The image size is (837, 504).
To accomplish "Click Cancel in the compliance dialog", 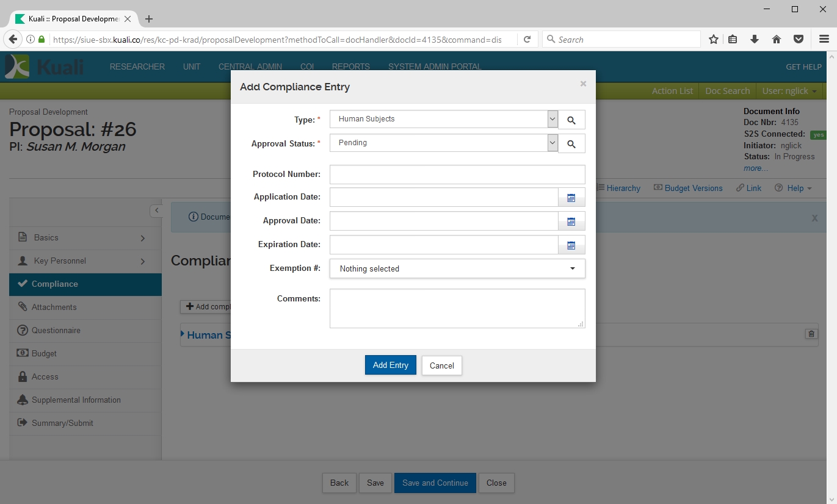I will pyautogui.click(x=441, y=365).
